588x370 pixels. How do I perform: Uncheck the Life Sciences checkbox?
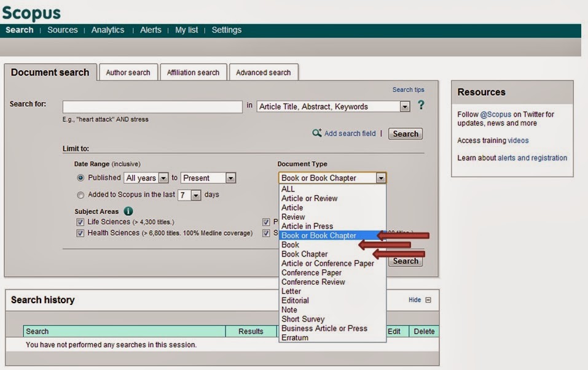coord(80,222)
